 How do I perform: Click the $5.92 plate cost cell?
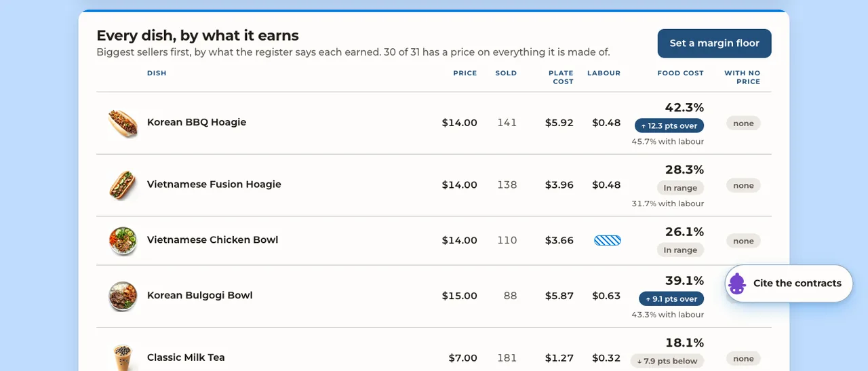coord(559,123)
